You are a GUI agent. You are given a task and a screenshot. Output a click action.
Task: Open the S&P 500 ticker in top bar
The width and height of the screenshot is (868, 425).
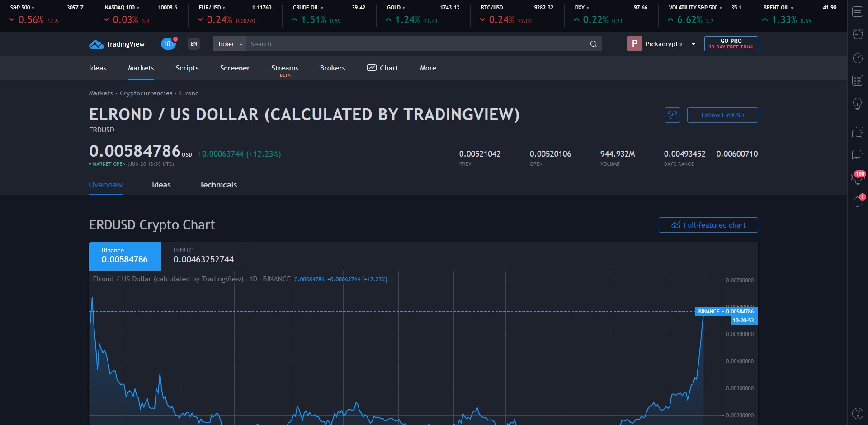[47, 14]
